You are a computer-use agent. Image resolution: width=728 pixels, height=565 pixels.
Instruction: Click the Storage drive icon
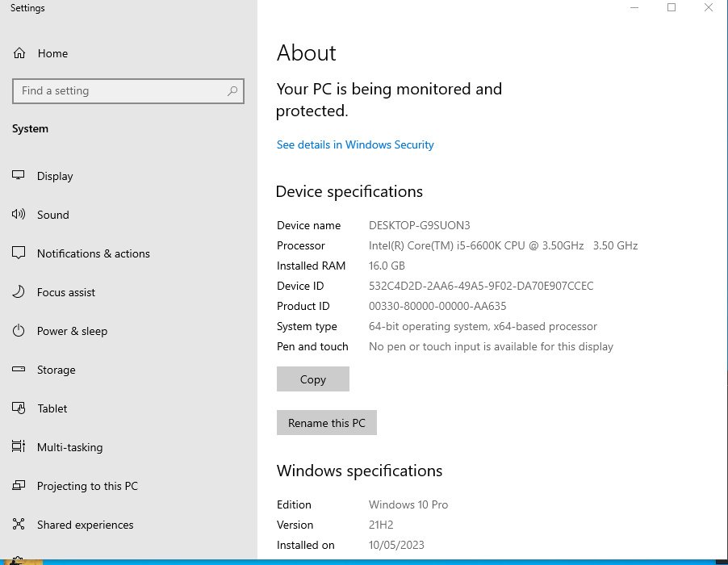click(18, 369)
